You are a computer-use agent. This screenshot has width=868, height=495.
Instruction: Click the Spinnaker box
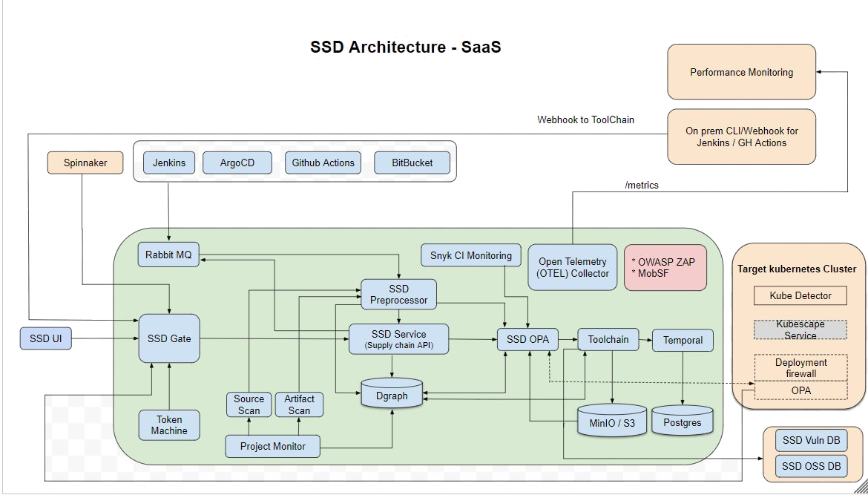pyautogui.click(x=85, y=163)
